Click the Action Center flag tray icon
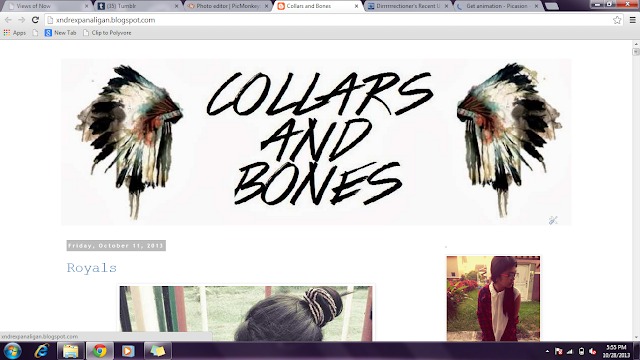 559,351
